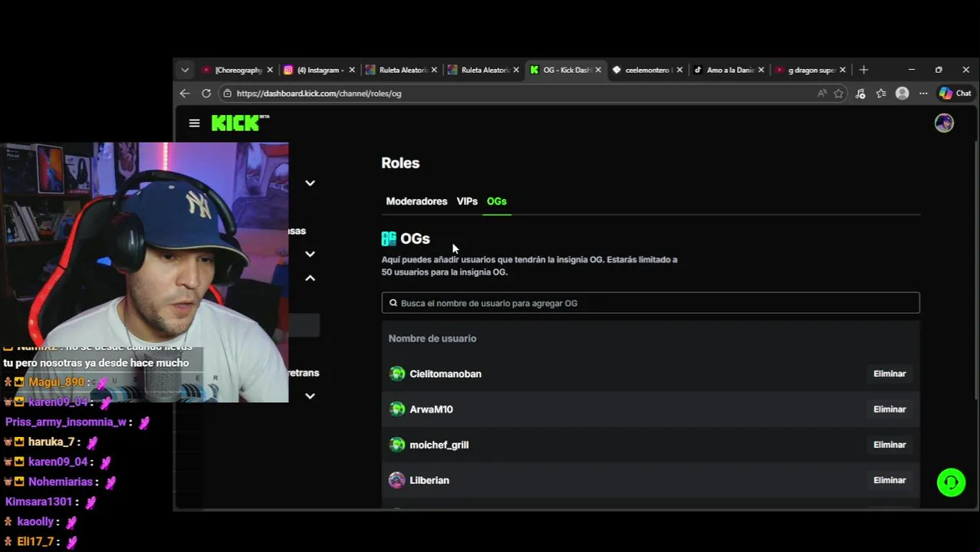This screenshot has height=552, width=980.
Task: Open the Kick hamburger menu
Action: (x=194, y=123)
